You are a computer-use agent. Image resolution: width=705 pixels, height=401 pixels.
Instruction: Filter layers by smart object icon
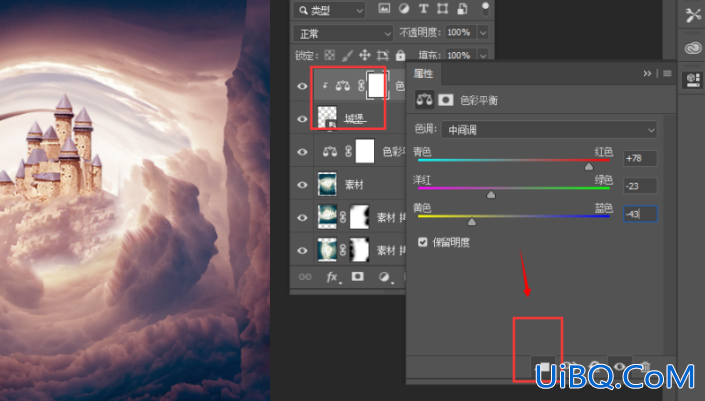tap(462, 9)
